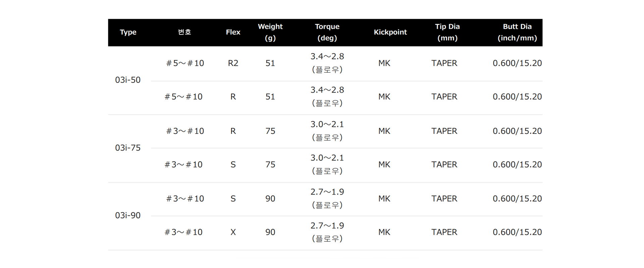This screenshot has height=268, width=644.
Task: Select #5~#10 number in R2 row
Action: pyautogui.click(x=185, y=63)
